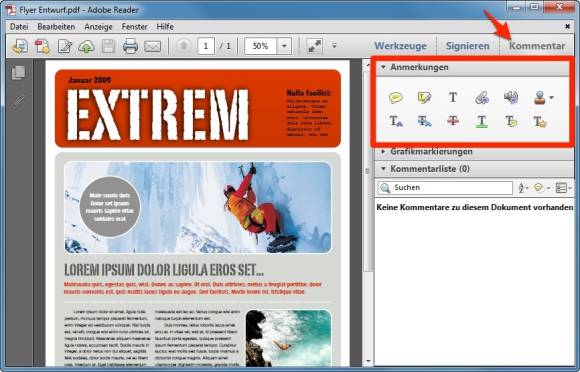Select the strikethrough text tool
Image resolution: width=580 pixels, height=372 pixels.
(453, 121)
